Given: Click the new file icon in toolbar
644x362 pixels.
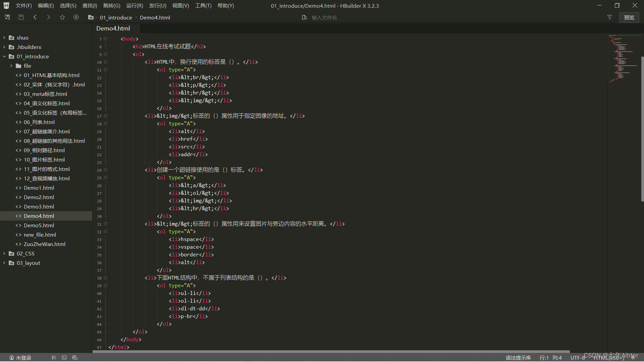Looking at the screenshot, I should click(7, 17).
